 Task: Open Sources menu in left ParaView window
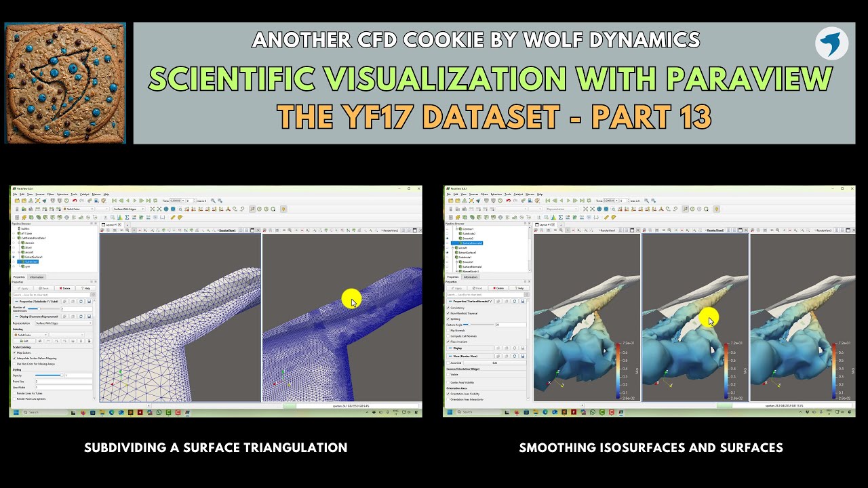(40, 194)
